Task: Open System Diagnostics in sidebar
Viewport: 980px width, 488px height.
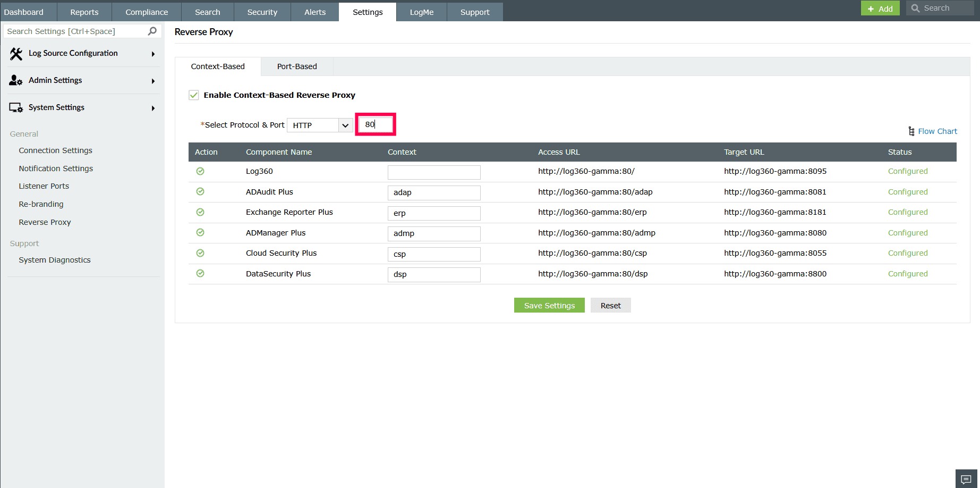Action: click(55, 260)
